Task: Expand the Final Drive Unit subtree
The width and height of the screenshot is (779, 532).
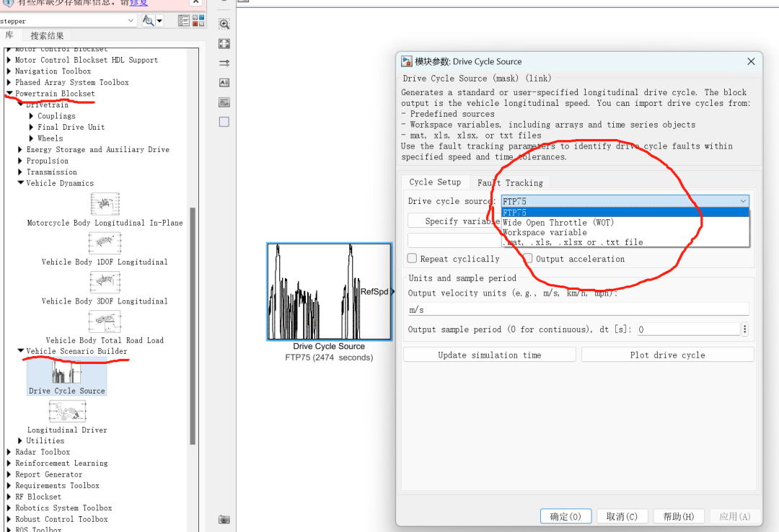Action: click(x=31, y=127)
